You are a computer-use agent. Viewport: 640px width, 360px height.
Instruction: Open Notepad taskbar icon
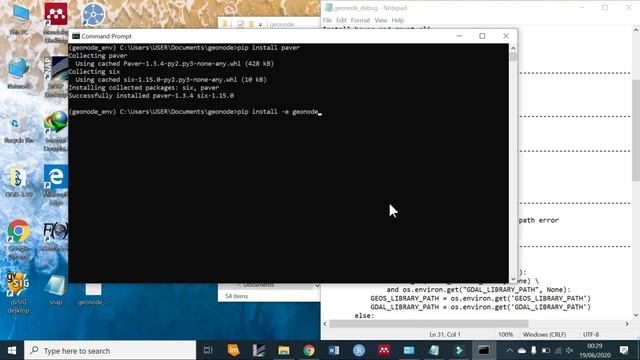coord(434,350)
